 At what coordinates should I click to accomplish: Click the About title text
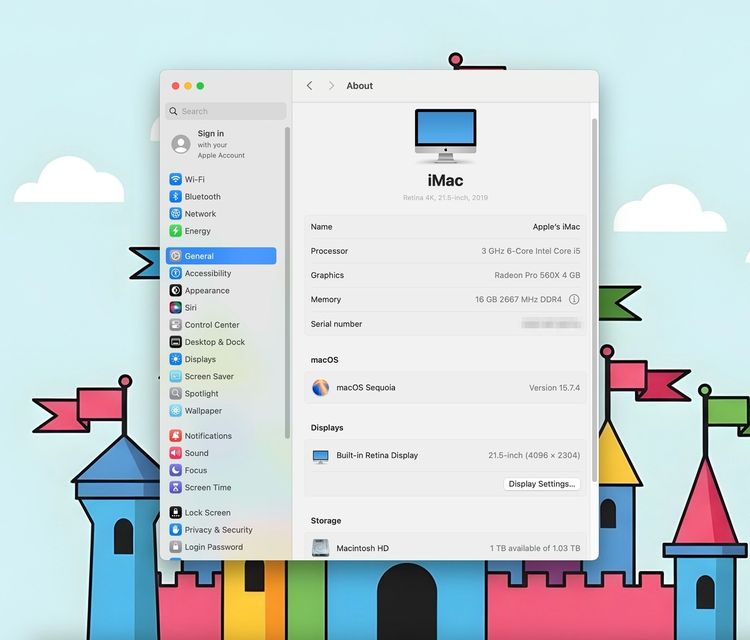point(360,86)
